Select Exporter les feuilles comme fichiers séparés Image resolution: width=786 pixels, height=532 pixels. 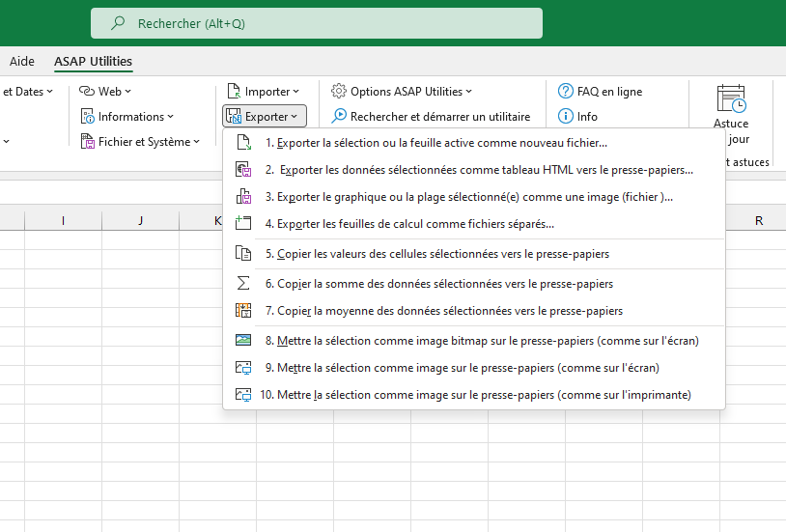tap(474, 224)
